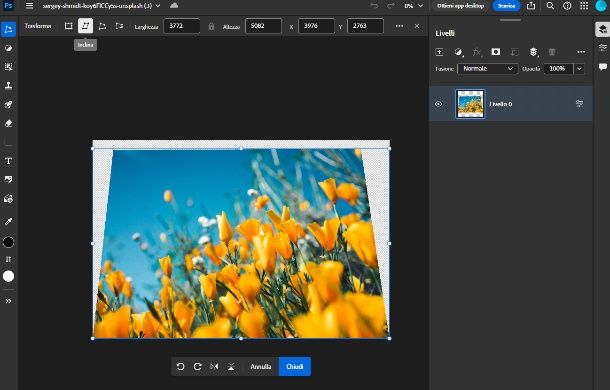Group layers in Livelli panel
The width and height of the screenshot is (610, 390).
(x=533, y=52)
